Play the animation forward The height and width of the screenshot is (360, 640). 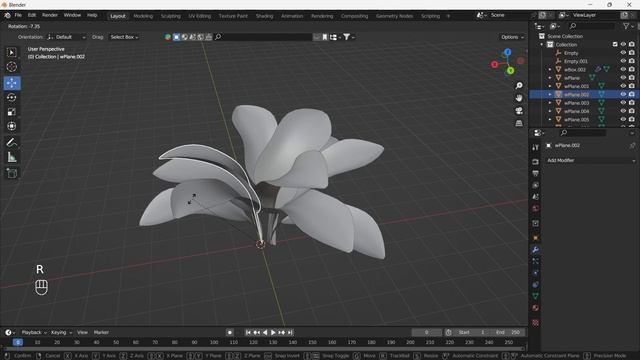pyautogui.click(x=273, y=333)
